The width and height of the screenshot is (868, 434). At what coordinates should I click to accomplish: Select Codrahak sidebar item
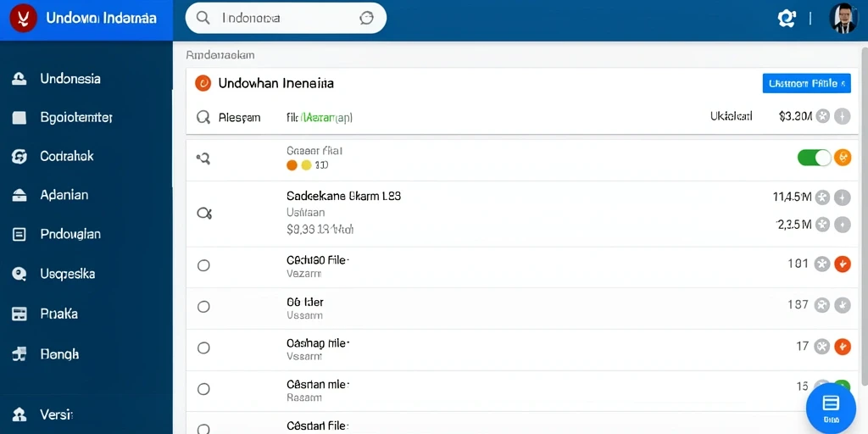click(67, 156)
